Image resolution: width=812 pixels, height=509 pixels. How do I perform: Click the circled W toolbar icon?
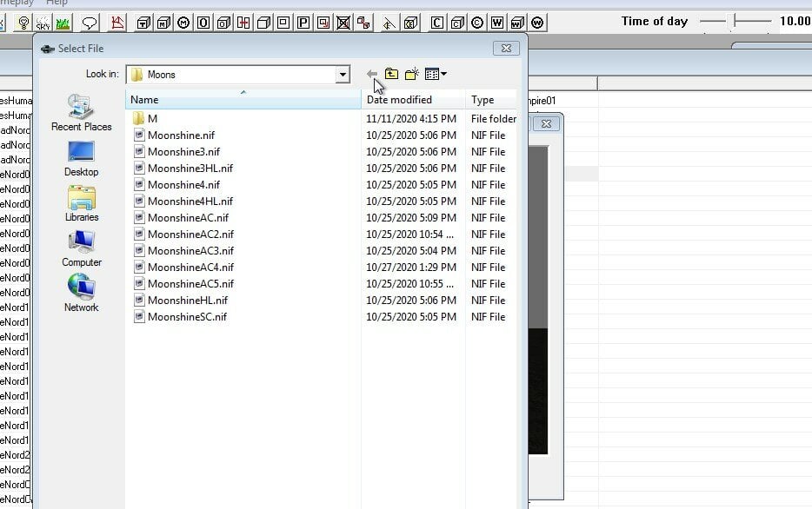[537, 23]
